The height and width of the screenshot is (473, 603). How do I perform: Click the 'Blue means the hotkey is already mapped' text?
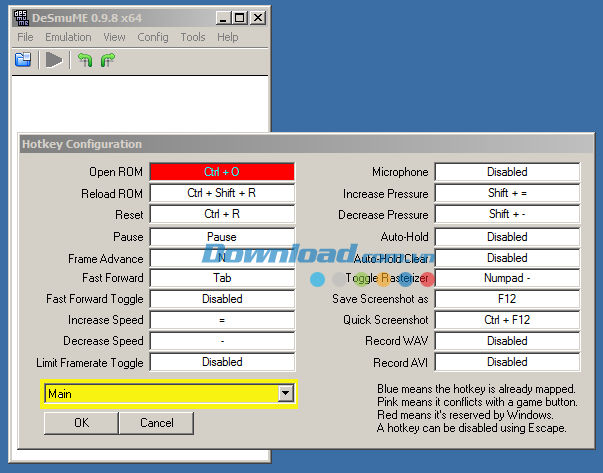point(476,389)
